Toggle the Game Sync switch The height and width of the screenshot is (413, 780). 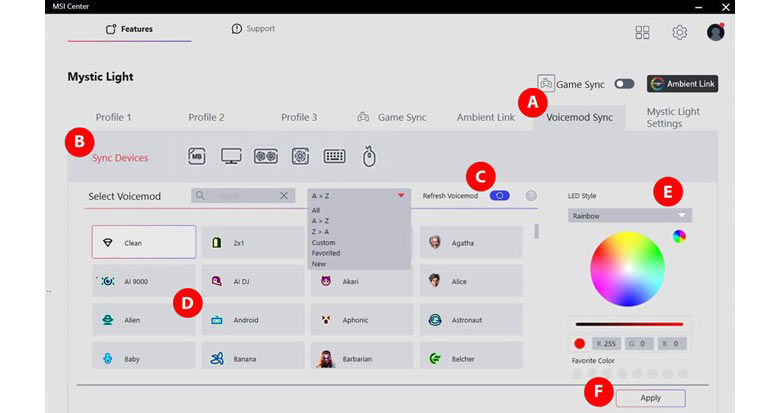pos(624,84)
